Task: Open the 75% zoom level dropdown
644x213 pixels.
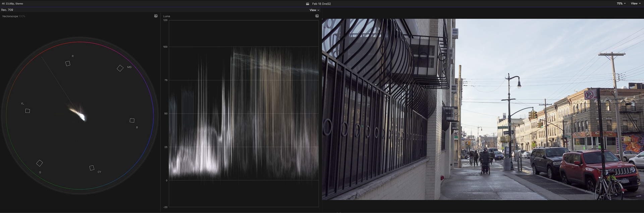Action: (x=621, y=4)
